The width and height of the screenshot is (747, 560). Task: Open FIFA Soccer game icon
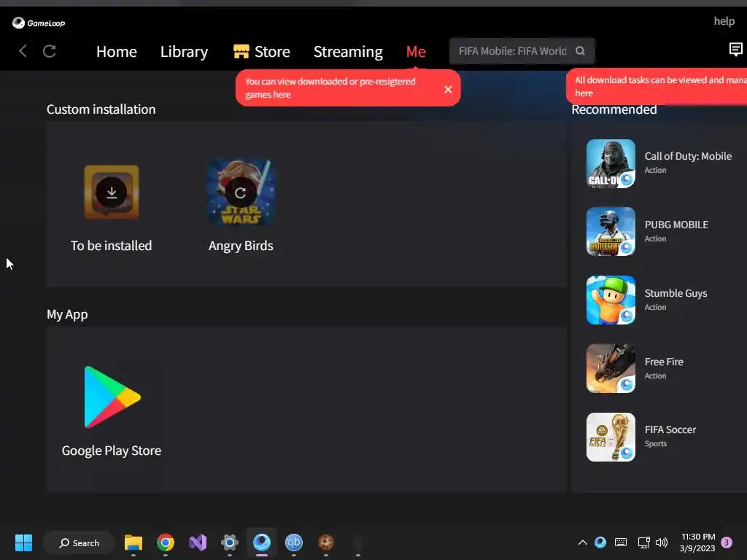click(x=611, y=437)
